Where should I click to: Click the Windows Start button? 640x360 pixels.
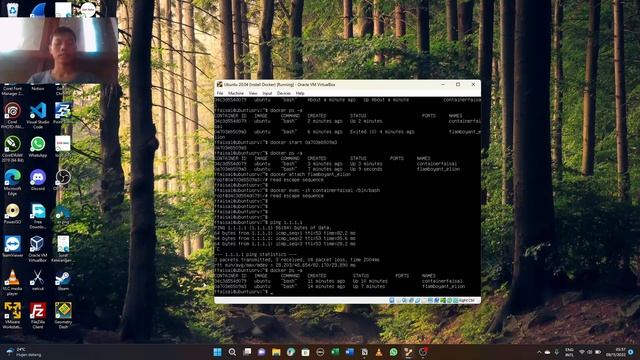(x=218, y=352)
